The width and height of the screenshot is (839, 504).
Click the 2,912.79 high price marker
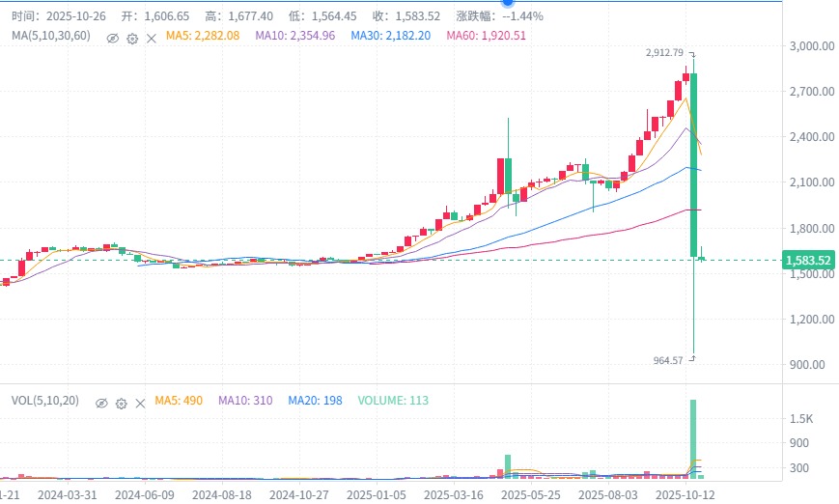(664, 53)
